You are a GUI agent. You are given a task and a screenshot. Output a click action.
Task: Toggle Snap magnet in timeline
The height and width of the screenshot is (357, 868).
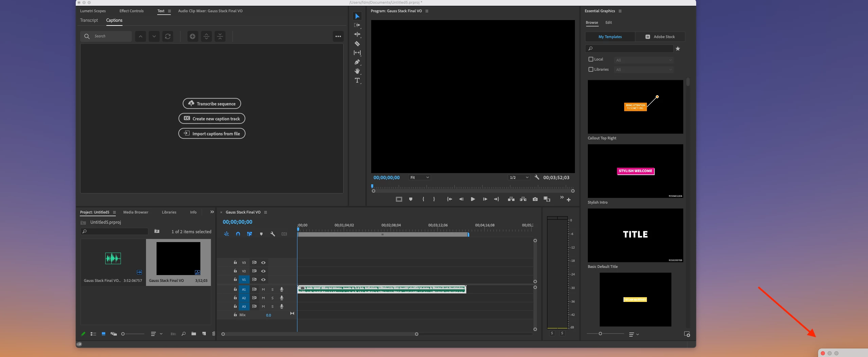click(238, 234)
